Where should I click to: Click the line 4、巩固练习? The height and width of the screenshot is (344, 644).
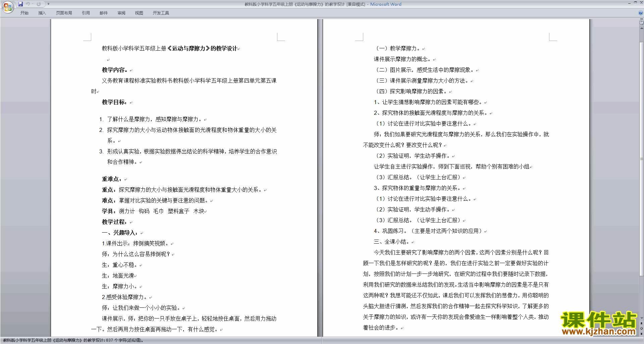(428, 231)
